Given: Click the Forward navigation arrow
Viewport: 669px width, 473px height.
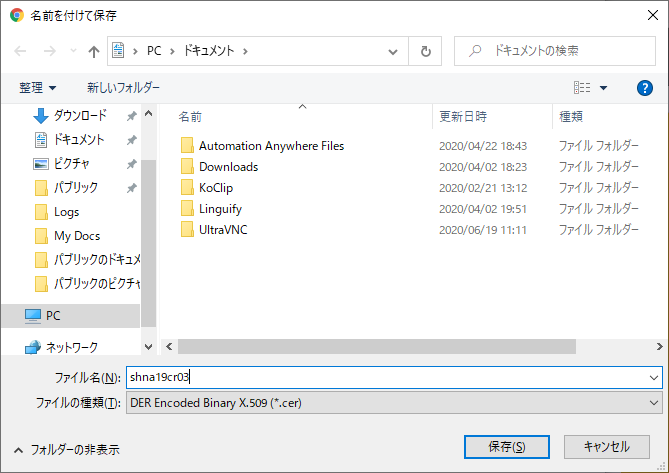Looking at the screenshot, I should tap(50, 51).
